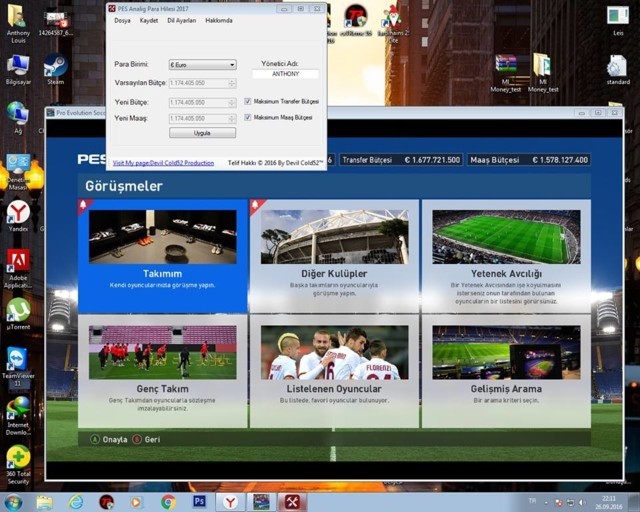Switch to PES Para Hilesi taskbar button
Viewport: 640px width, 512px height.
pos(292,502)
